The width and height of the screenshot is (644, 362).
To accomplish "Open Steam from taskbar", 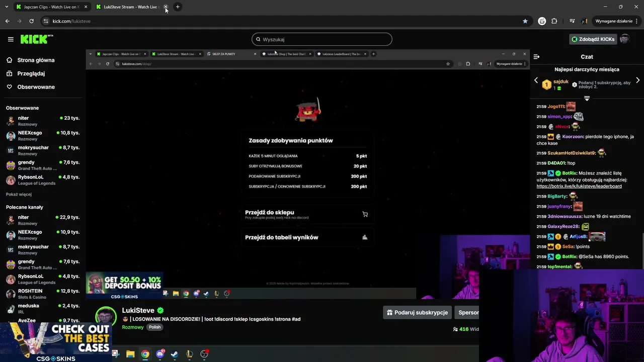I will point(175,354).
